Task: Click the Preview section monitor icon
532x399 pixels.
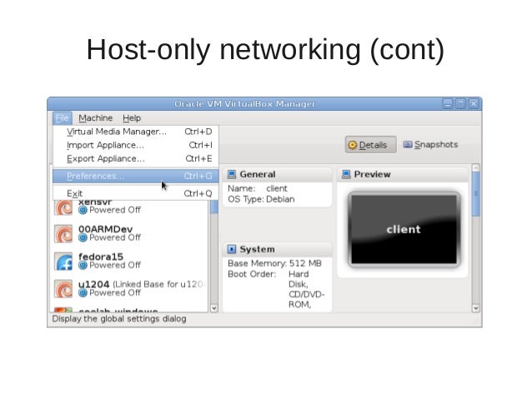Action: click(346, 174)
